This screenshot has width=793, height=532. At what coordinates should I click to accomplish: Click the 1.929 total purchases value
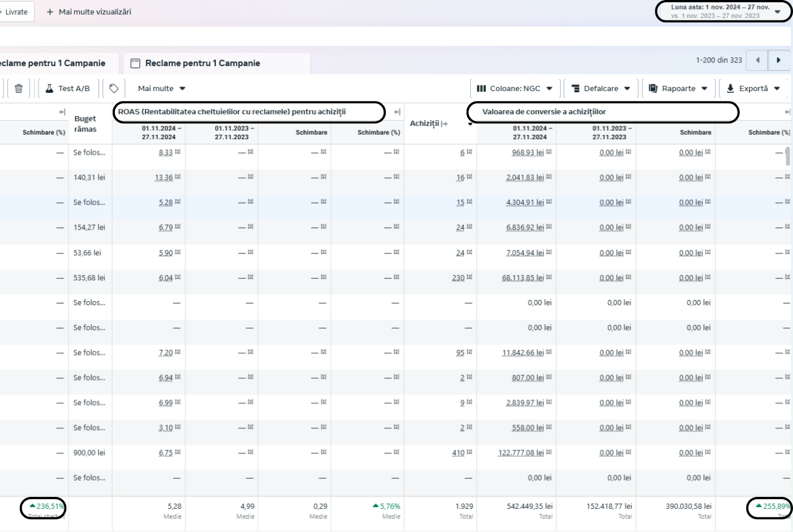pyautogui.click(x=464, y=507)
